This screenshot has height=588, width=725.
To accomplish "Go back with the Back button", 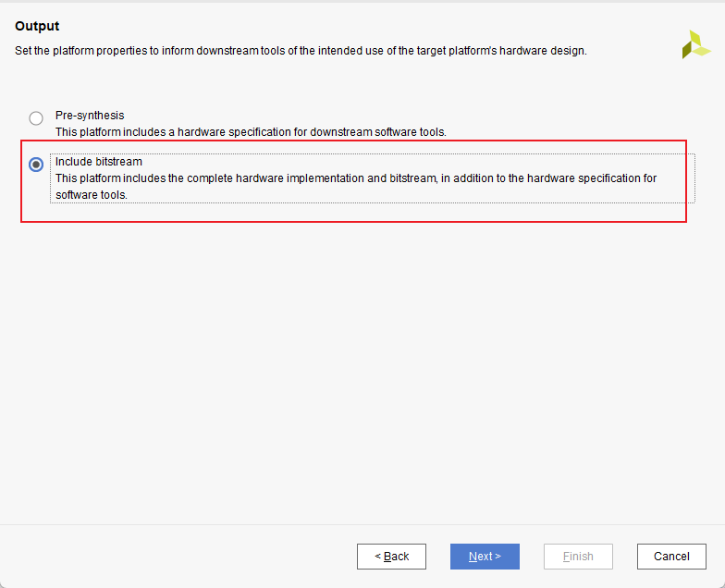I will pos(391,557).
